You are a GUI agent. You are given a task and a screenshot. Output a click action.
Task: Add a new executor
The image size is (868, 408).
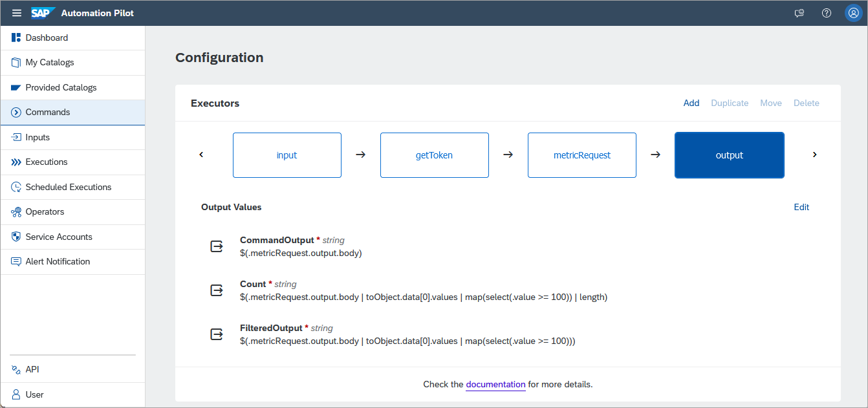pyautogui.click(x=691, y=103)
